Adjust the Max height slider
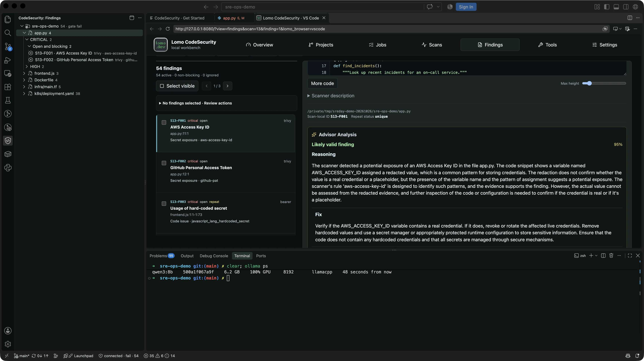Viewport: 644px width, 361px height. tap(604, 83)
